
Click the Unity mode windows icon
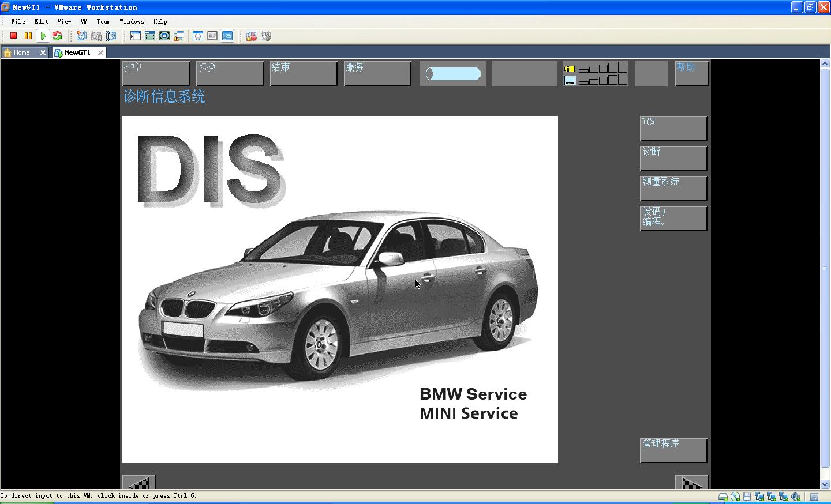[x=179, y=36]
